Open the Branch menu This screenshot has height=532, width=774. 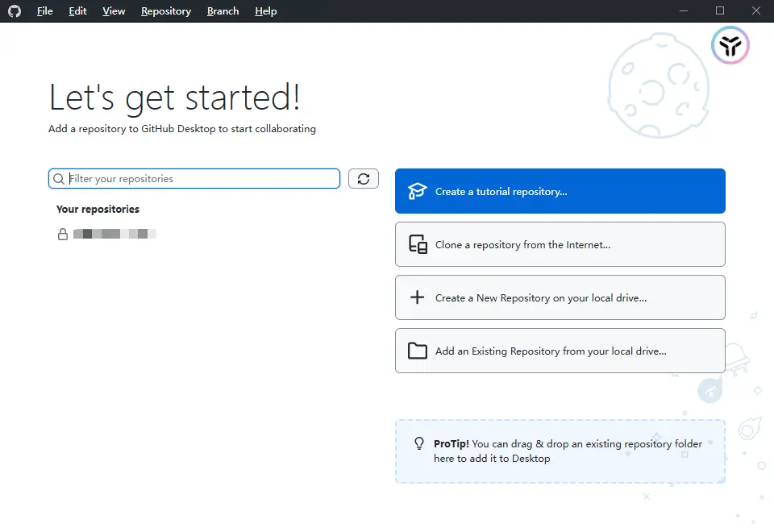pos(223,10)
